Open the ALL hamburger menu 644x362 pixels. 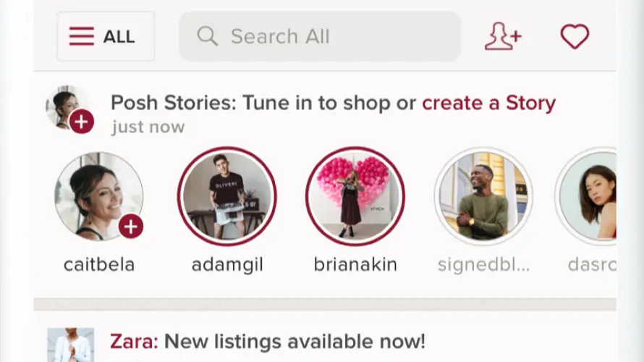pos(105,36)
